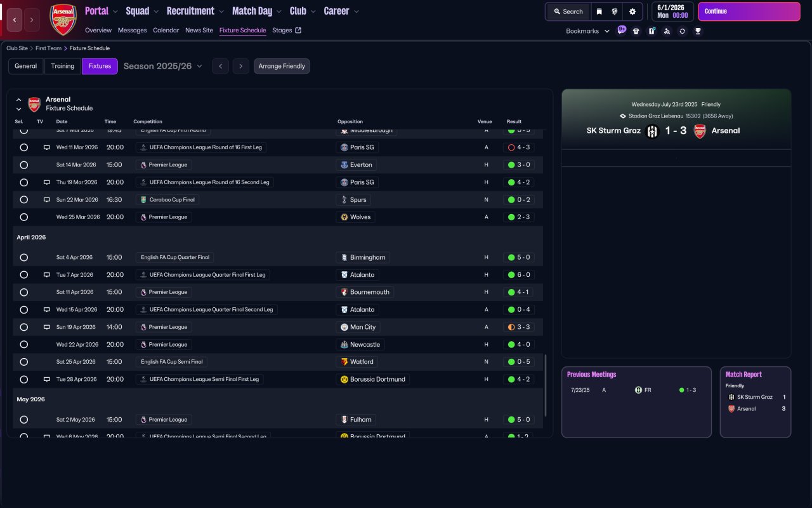Click the Arrange Friendly button

point(282,66)
